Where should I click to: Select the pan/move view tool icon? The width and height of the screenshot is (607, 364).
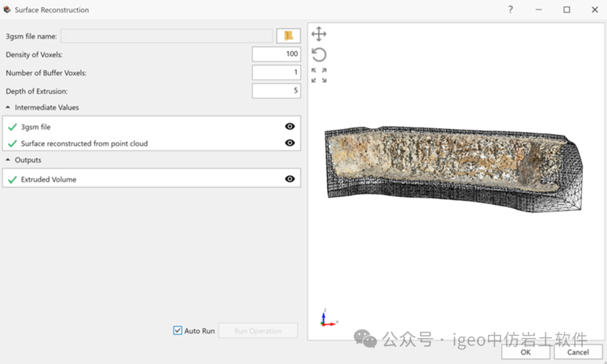(x=319, y=34)
